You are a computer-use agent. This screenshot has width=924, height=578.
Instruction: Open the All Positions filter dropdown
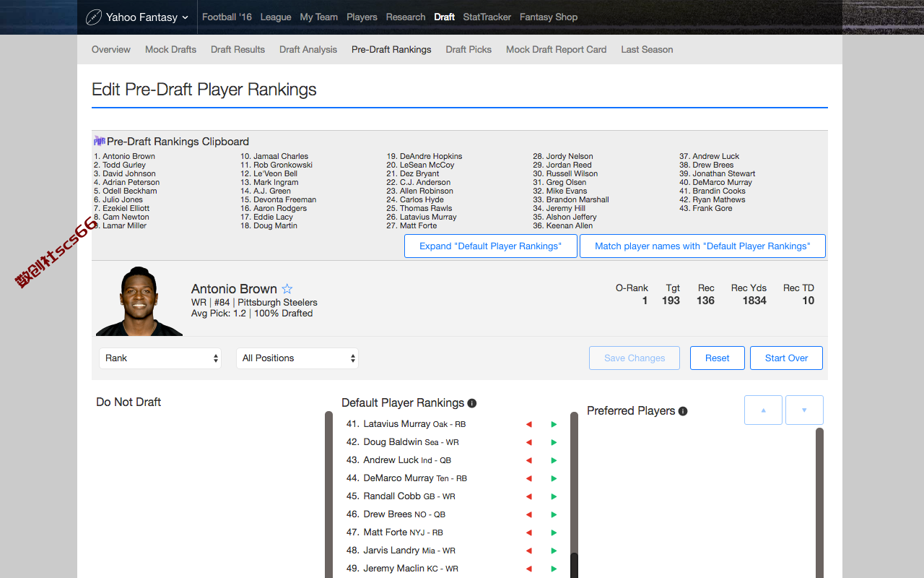point(297,358)
